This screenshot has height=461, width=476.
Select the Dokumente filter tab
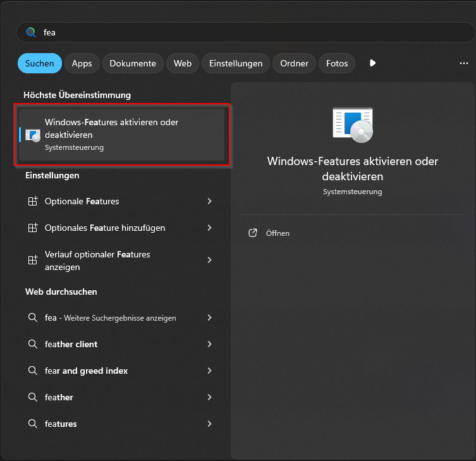[133, 63]
